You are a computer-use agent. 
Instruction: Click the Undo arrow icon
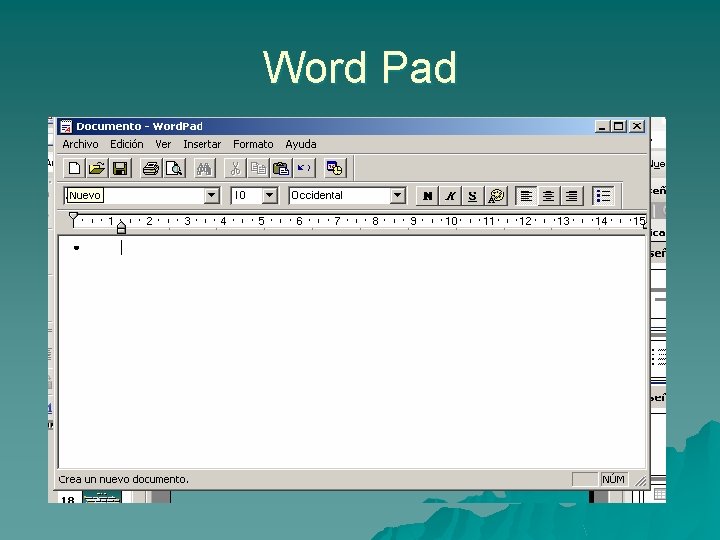tap(304, 168)
